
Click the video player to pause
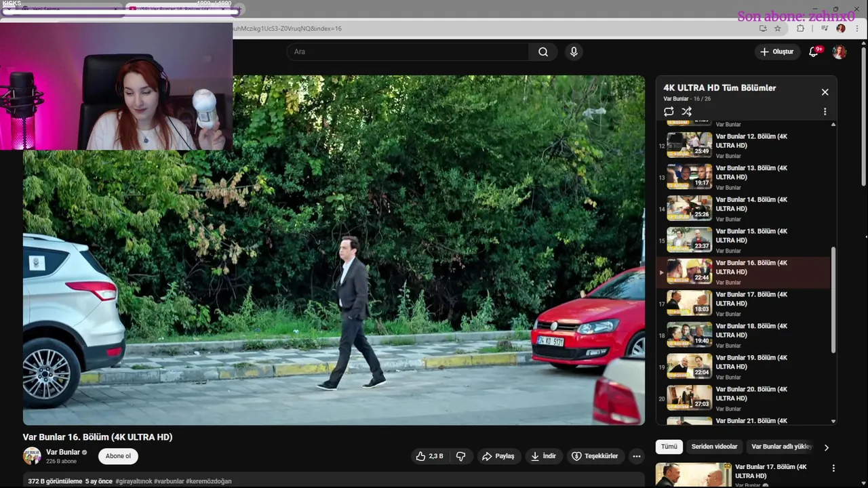coord(334,250)
